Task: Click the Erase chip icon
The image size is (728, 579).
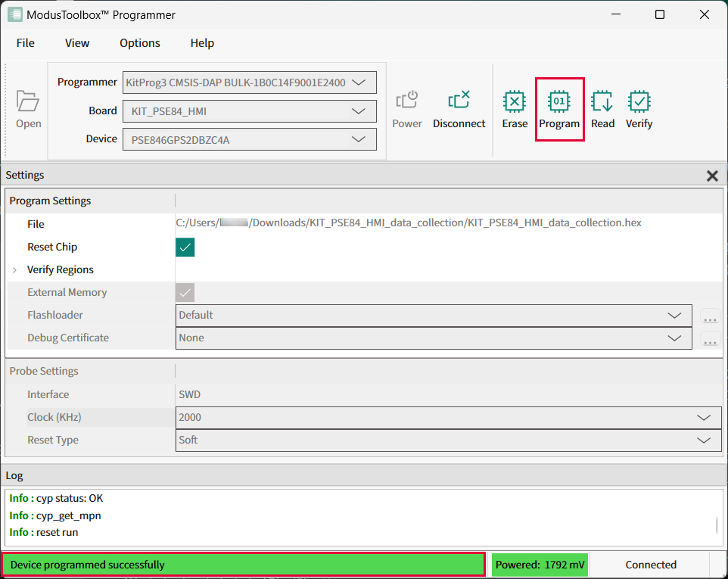Action: (x=515, y=101)
